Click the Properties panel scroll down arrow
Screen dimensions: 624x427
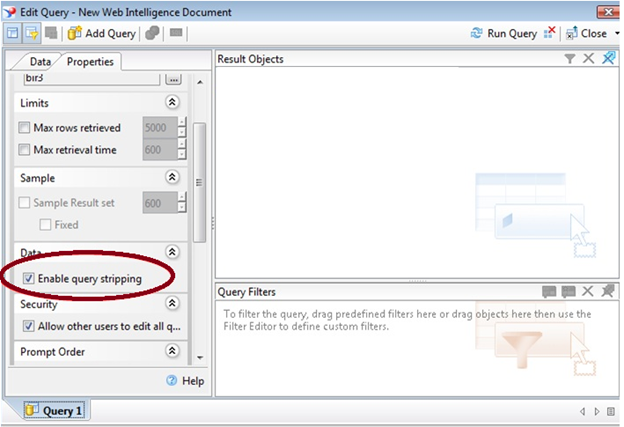tap(200, 357)
